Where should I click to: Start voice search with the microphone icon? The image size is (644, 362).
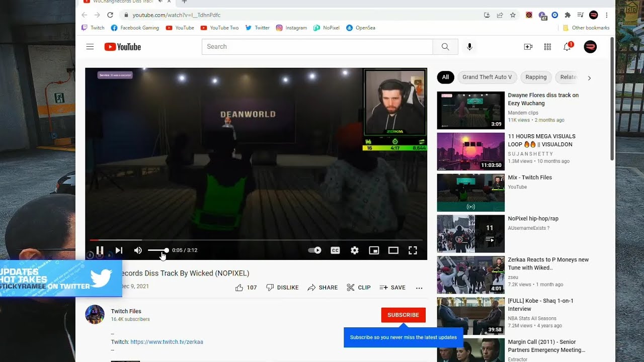[x=469, y=47]
